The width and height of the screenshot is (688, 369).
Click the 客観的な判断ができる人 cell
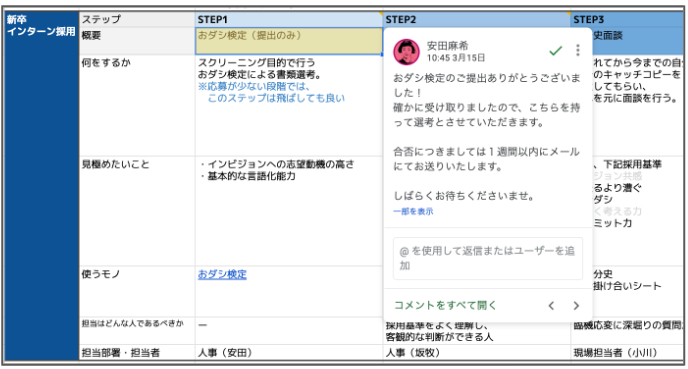(477, 333)
